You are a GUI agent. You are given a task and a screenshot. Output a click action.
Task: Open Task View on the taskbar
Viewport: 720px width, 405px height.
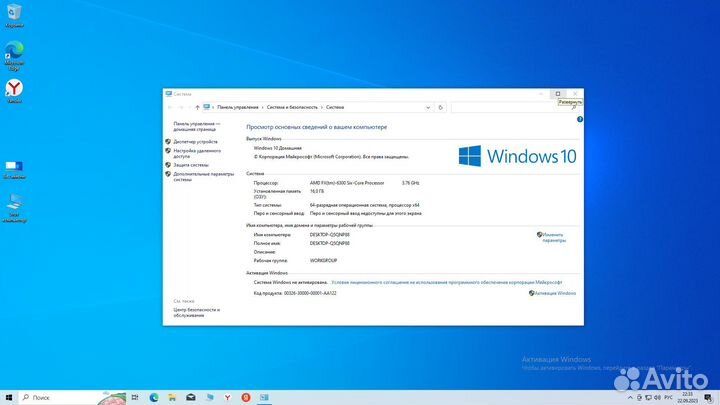click(135, 397)
